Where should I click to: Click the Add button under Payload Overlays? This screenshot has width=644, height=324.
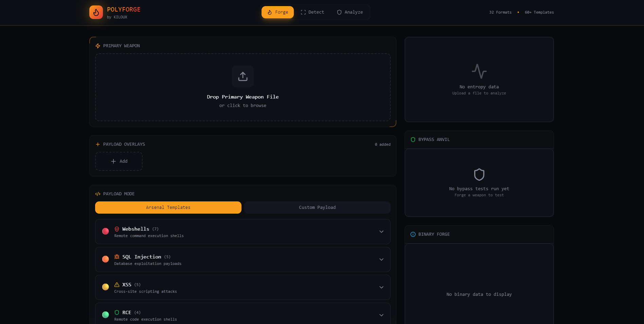tap(119, 161)
